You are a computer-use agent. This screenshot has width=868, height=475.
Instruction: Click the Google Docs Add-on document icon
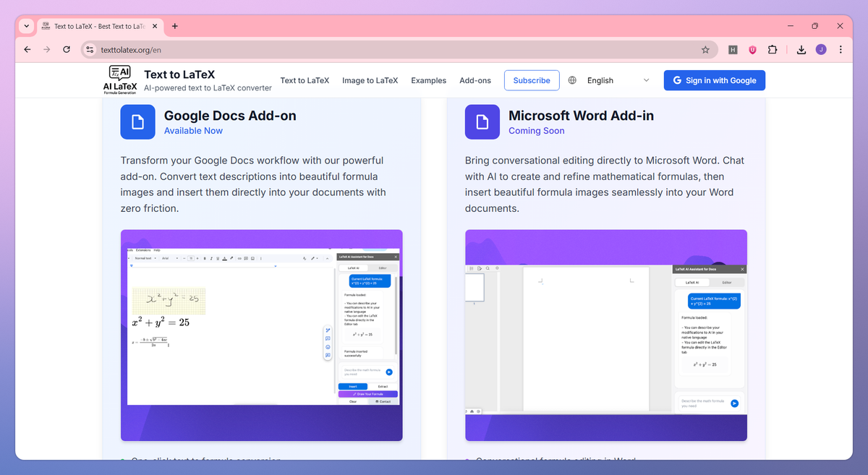137,122
